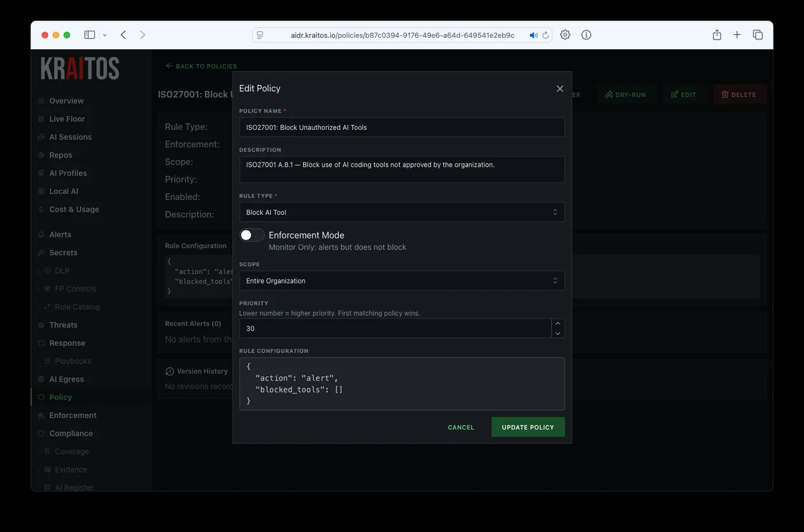Open the Scope dropdown showing Entire Organization
The height and width of the screenshot is (532, 804).
(x=401, y=281)
